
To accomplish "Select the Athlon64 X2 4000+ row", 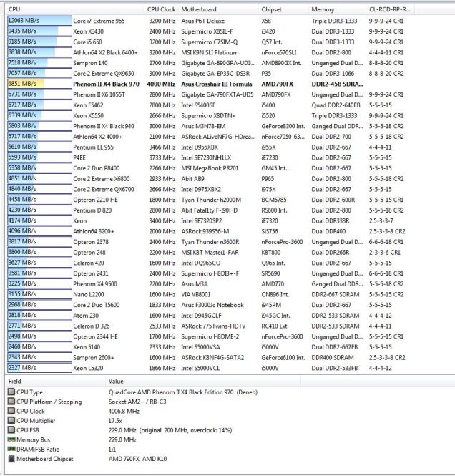I will (211, 137).
